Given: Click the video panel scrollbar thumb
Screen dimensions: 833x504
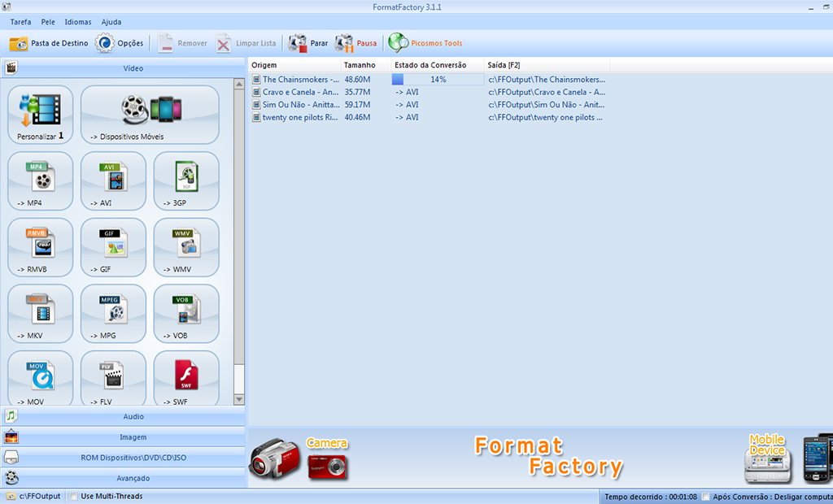Looking at the screenshot, I should point(239,228).
